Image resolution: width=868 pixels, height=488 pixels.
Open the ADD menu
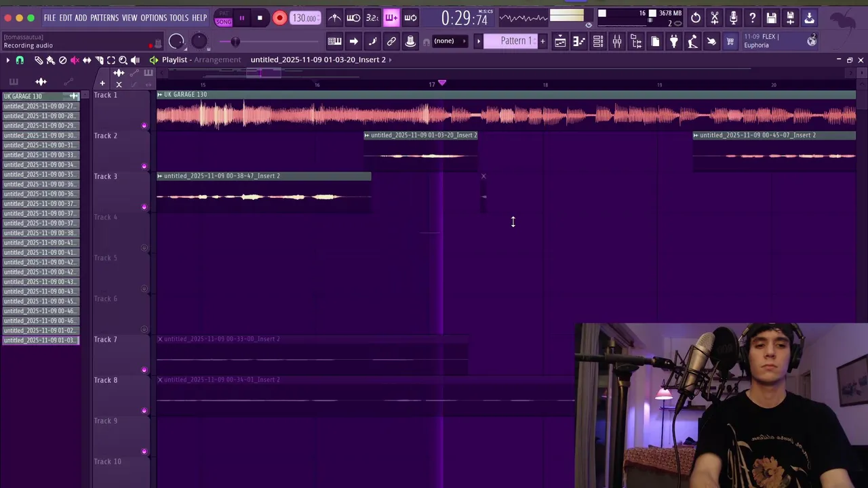81,18
